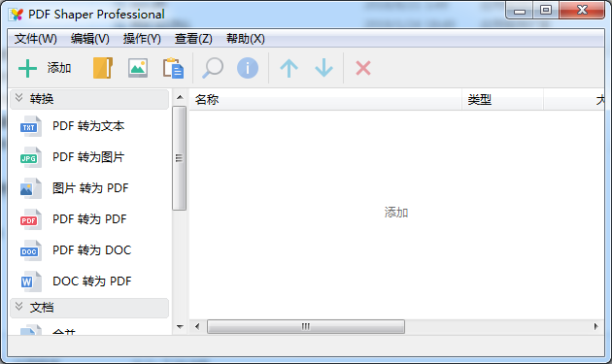Screen dimensions: 612x364
Task: Open the 操作(Y) menu
Action: (142, 39)
